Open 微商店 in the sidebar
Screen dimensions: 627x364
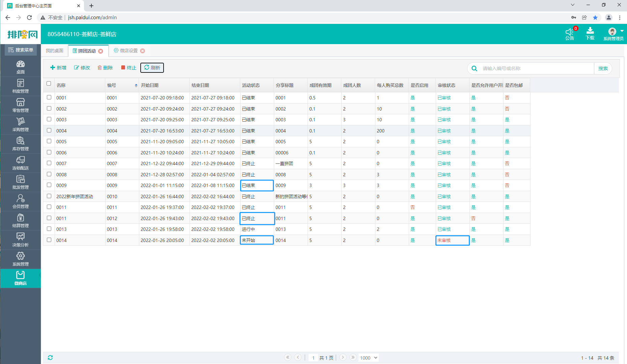point(21,278)
